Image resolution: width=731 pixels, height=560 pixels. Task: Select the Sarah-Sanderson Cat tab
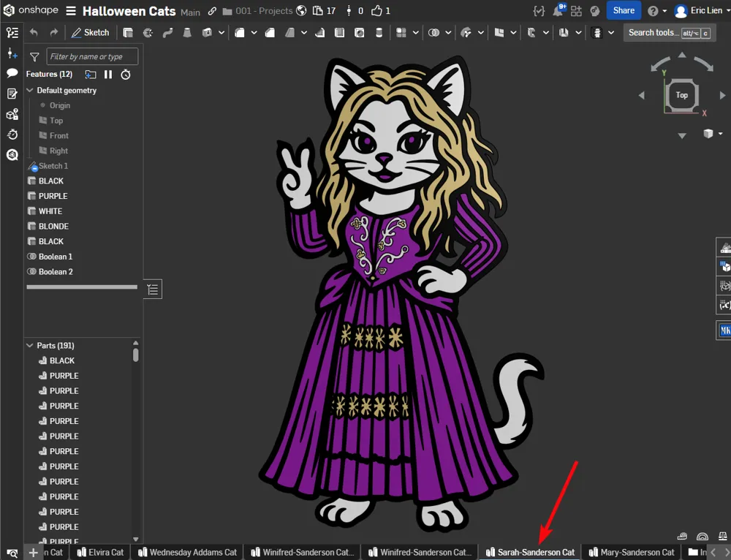point(531,552)
